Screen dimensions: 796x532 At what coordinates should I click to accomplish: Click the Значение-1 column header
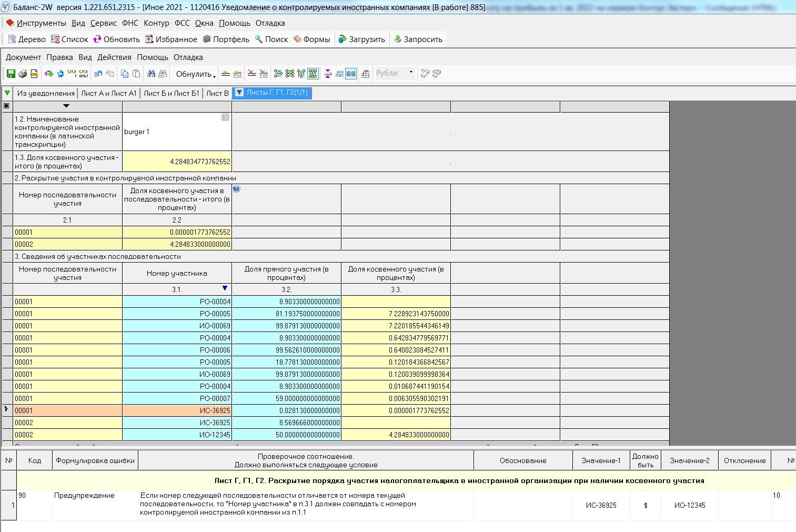tap(601, 460)
